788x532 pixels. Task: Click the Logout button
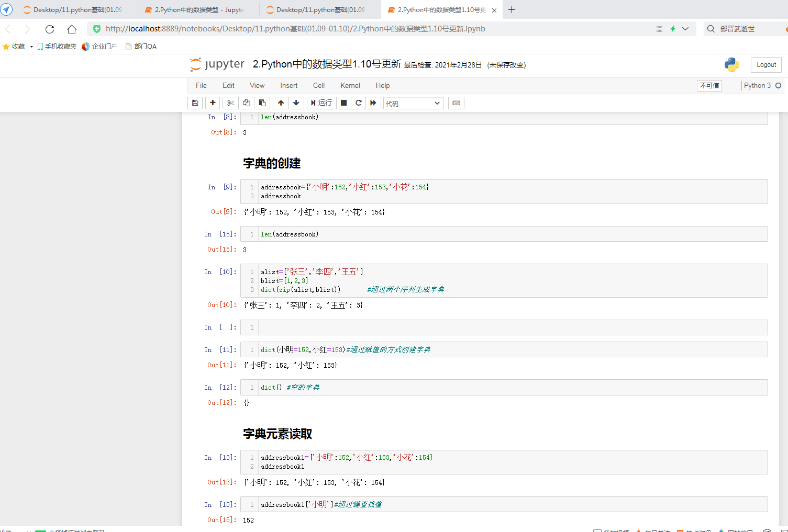click(x=766, y=65)
